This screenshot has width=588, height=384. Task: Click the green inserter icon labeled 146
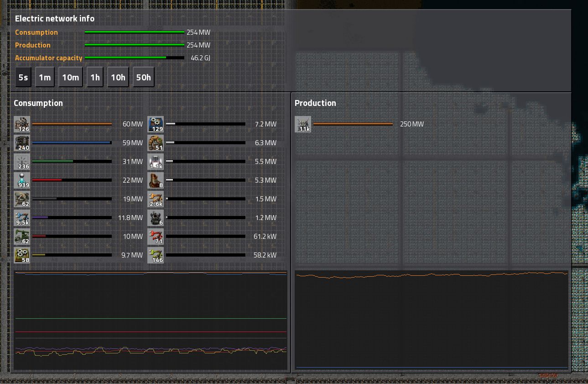coord(156,255)
